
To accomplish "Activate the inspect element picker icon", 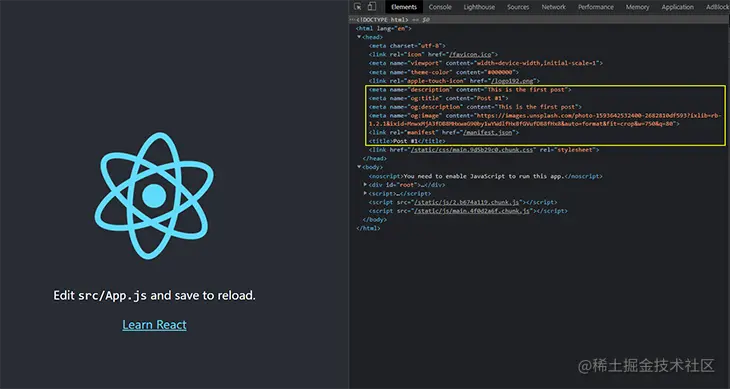I will [358, 7].
